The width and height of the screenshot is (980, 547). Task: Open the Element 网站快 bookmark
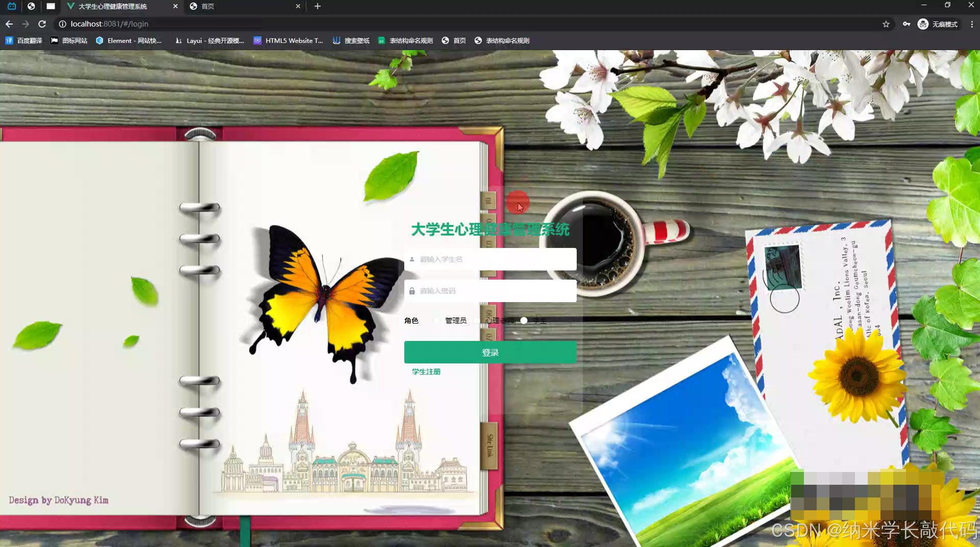[129, 40]
